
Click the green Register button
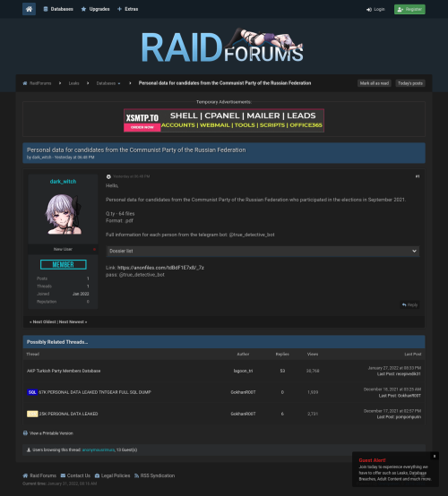point(409,10)
